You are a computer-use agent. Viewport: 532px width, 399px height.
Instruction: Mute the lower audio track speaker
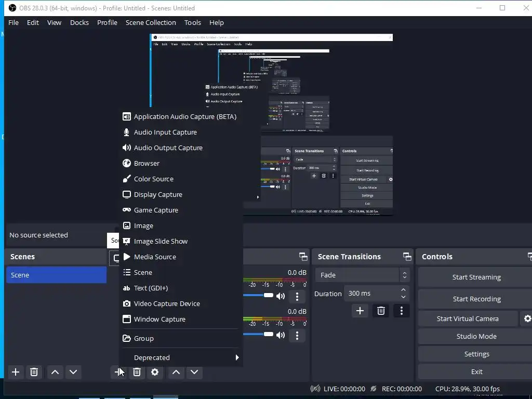[280, 335]
